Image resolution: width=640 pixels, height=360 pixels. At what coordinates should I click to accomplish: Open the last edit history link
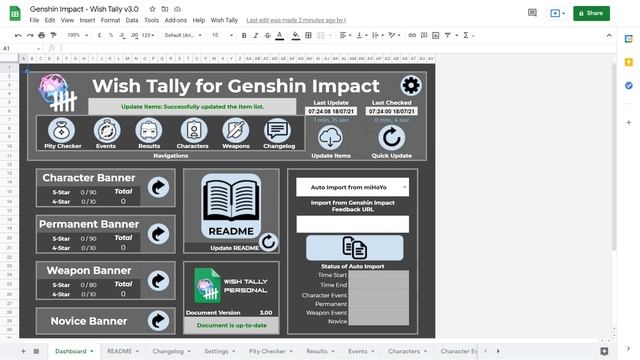[x=296, y=20]
